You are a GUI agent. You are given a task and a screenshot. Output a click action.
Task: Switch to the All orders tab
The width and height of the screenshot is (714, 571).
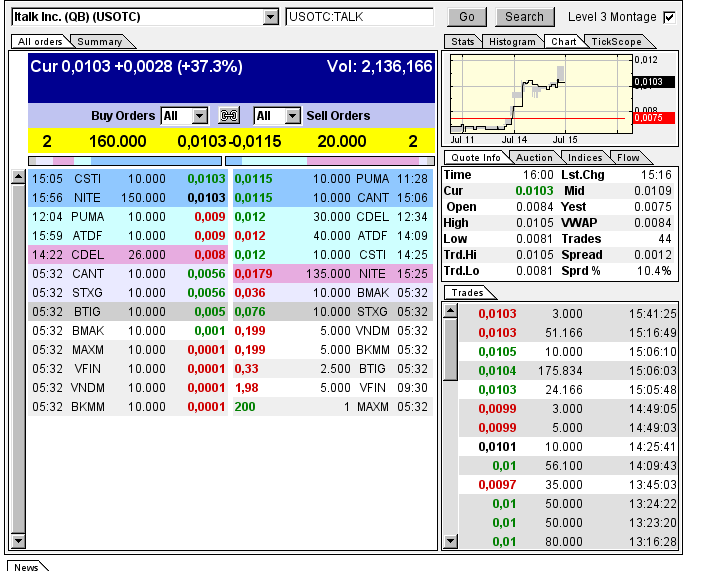(40, 41)
